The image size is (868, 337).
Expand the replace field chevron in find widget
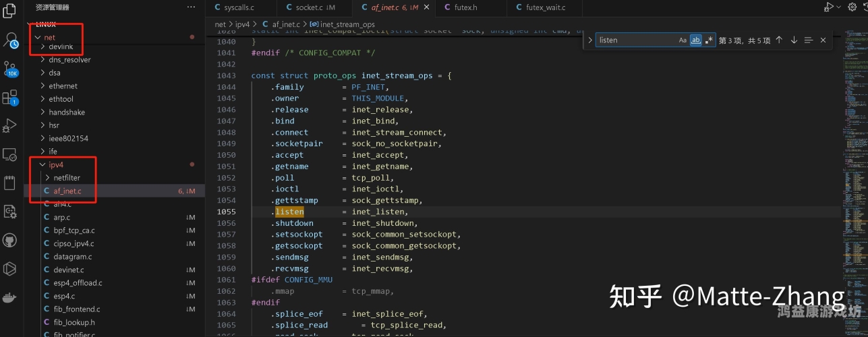tap(590, 40)
